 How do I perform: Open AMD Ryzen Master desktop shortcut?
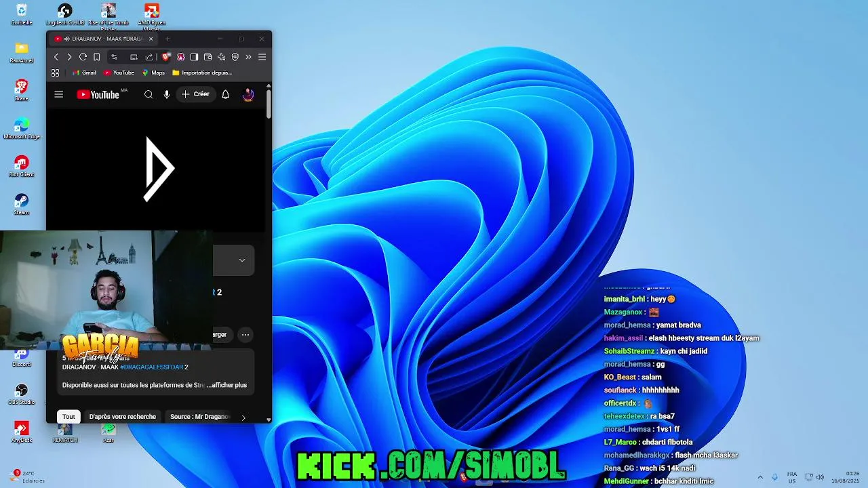point(152,15)
